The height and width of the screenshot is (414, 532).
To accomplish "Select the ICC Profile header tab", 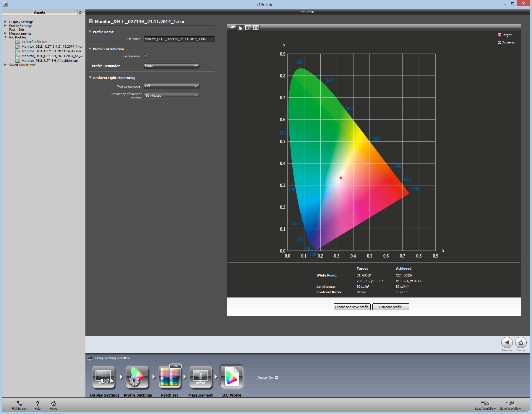I will tap(307, 12).
